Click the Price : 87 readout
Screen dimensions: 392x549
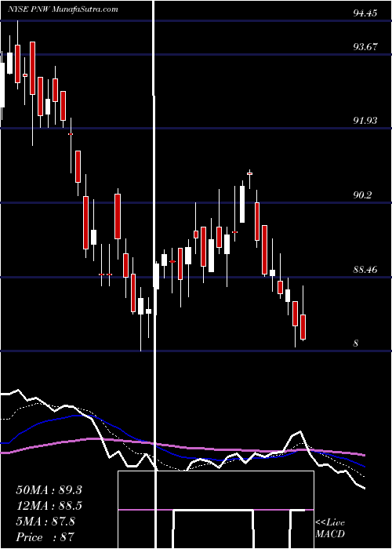click(45, 537)
